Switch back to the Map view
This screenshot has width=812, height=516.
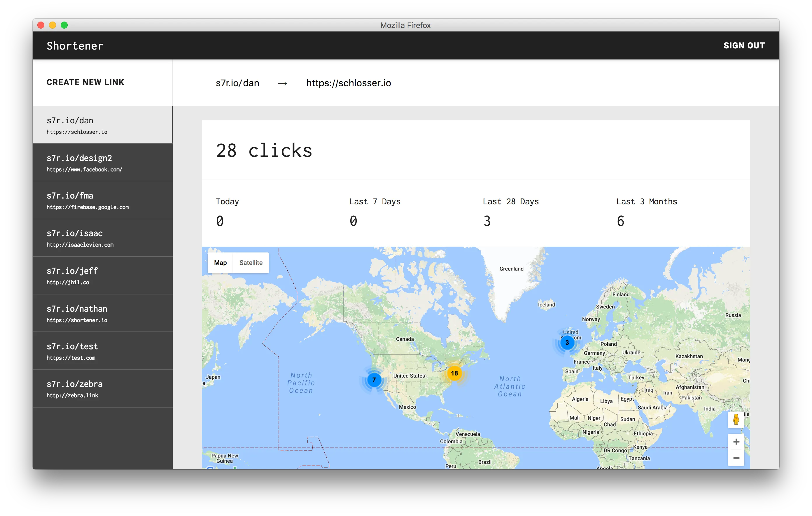pyautogui.click(x=220, y=263)
